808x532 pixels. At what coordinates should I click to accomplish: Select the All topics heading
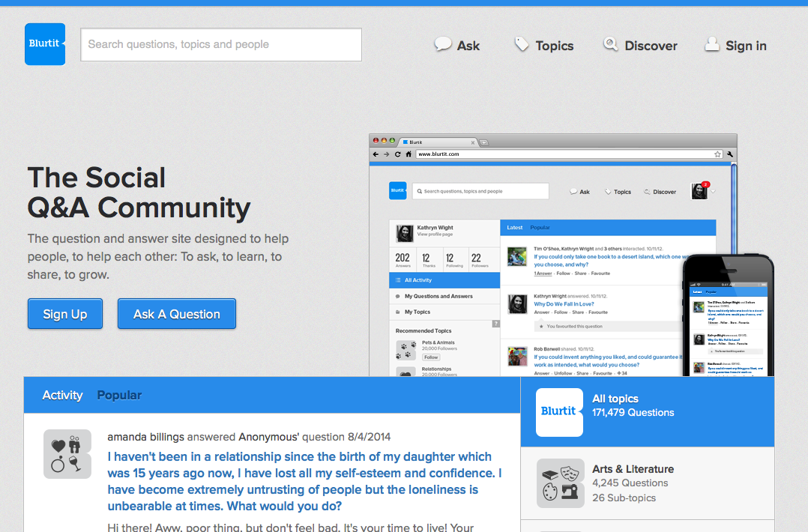point(615,399)
